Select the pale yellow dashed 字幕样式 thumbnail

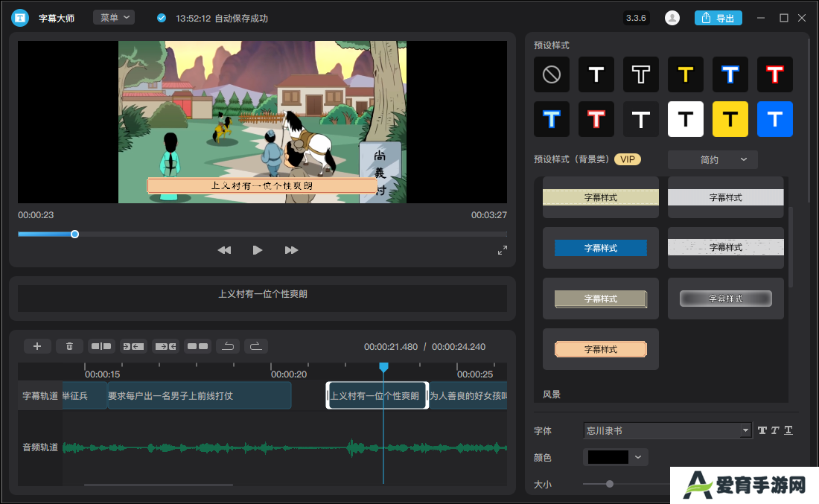click(601, 197)
